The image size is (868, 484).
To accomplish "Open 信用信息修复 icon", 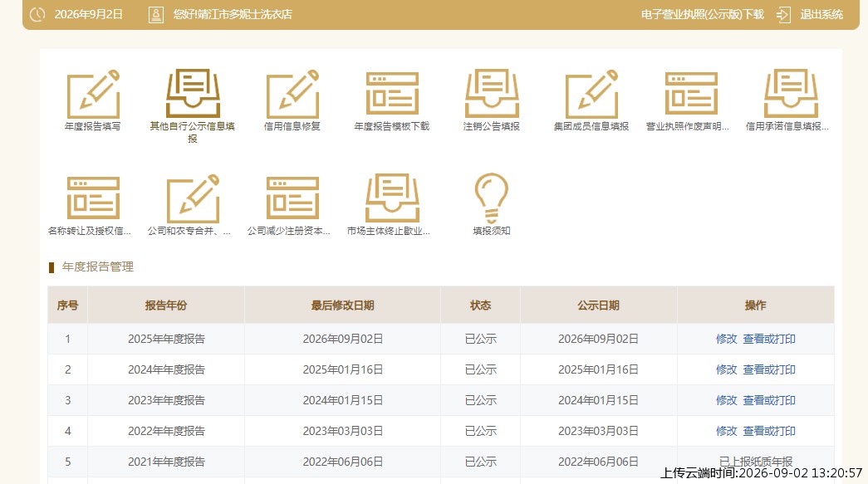I will pyautogui.click(x=292, y=94).
